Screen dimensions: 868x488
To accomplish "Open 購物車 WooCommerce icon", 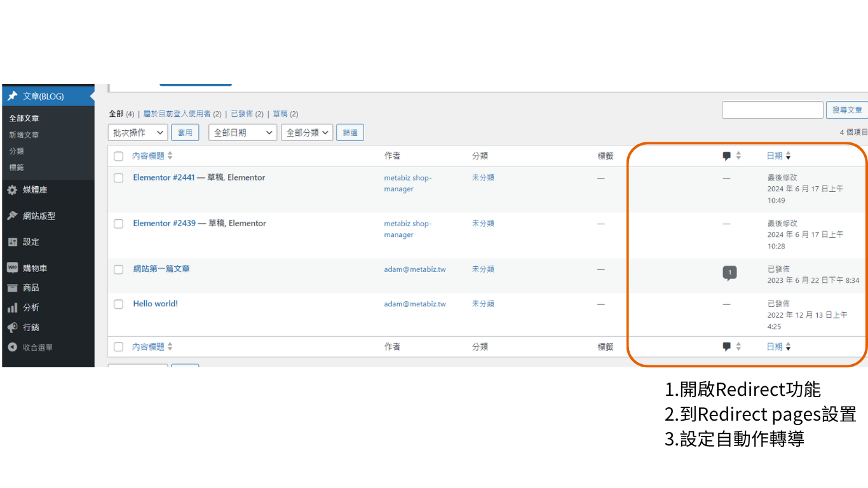I will [12, 268].
